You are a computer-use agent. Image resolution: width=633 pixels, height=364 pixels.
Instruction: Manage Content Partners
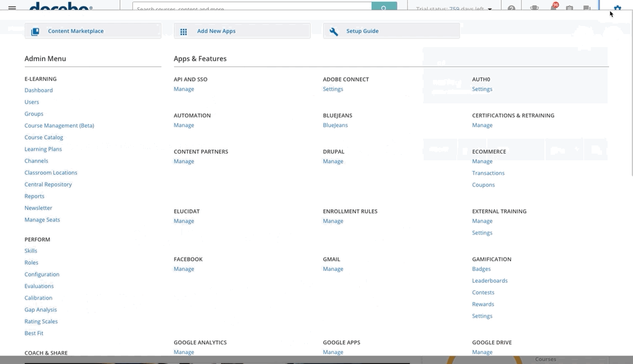184,162
